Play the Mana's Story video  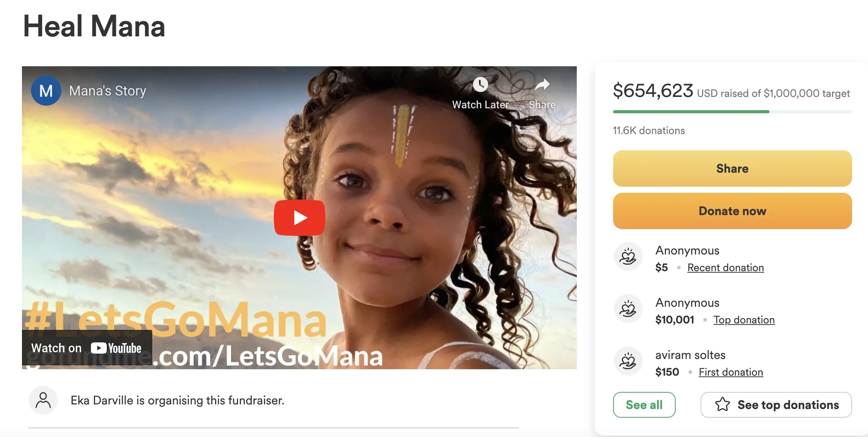pos(299,218)
